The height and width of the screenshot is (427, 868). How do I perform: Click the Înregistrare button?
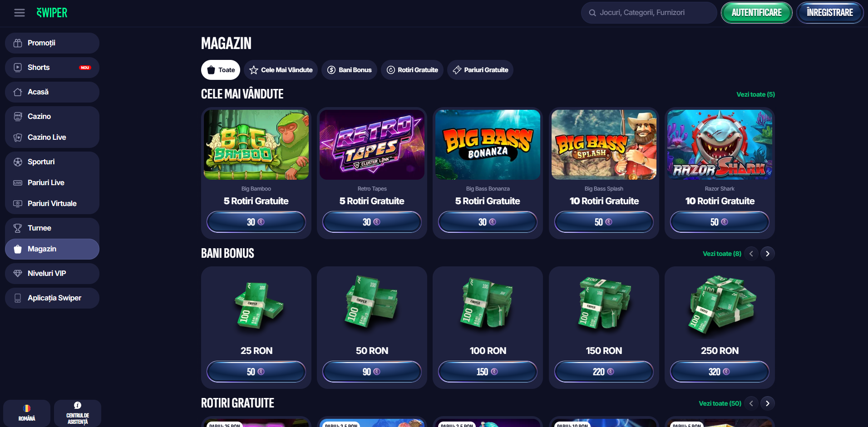(830, 13)
